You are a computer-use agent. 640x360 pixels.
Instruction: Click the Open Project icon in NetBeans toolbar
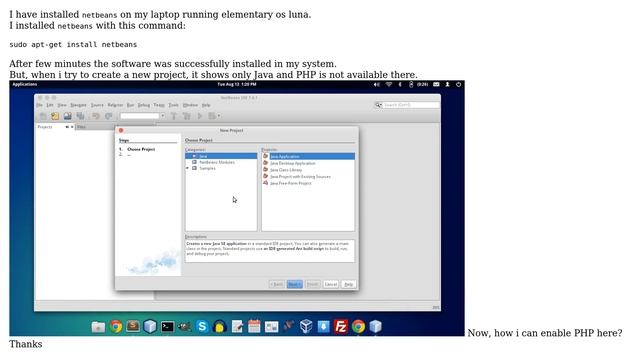click(68, 116)
